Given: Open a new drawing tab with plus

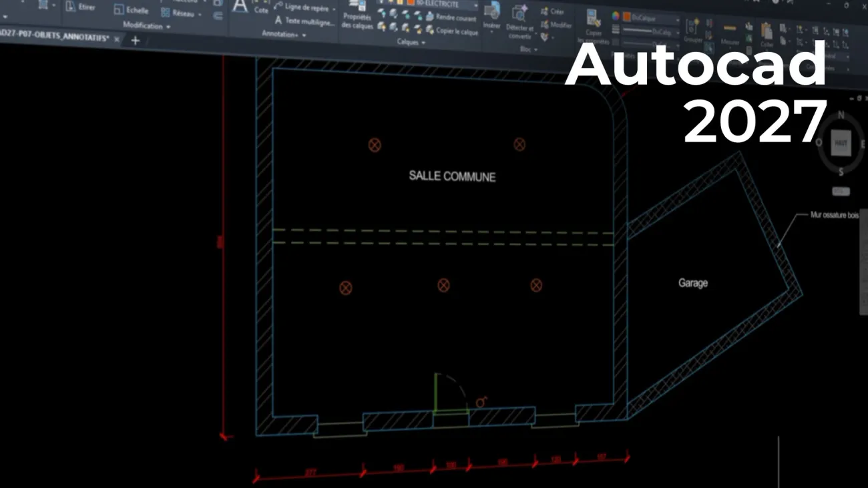Looking at the screenshot, I should point(135,40).
